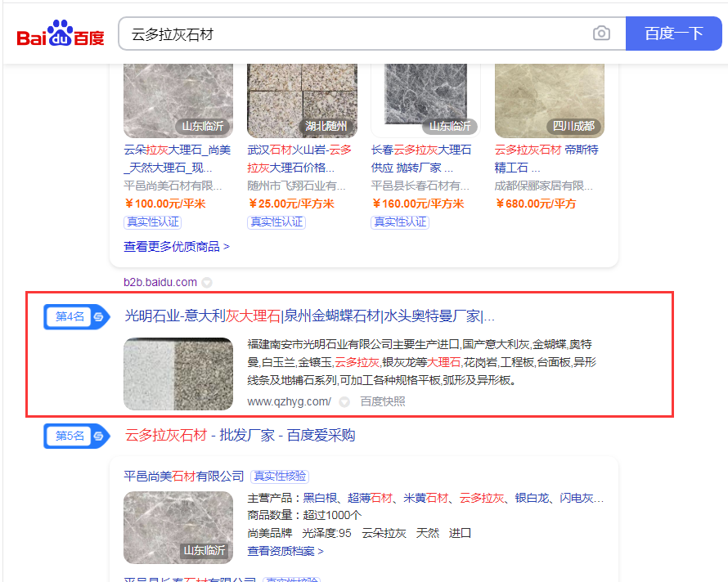Image resolution: width=728 pixels, height=582 pixels.
Task: Click the small icon after www.qzhyg.com/
Action: tap(344, 401)
